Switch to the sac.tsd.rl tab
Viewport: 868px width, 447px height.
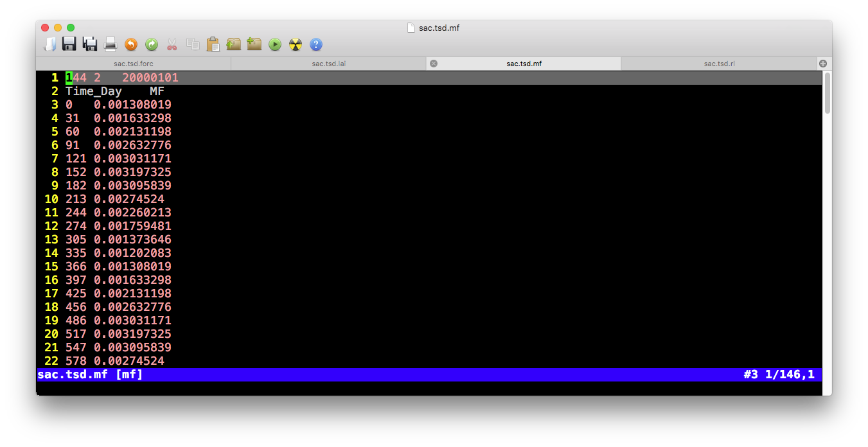click(x=719, y=64)
